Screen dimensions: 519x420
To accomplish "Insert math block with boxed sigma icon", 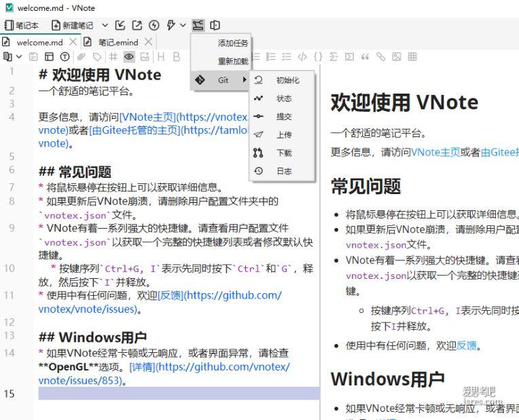I will [x=349, y=57].
